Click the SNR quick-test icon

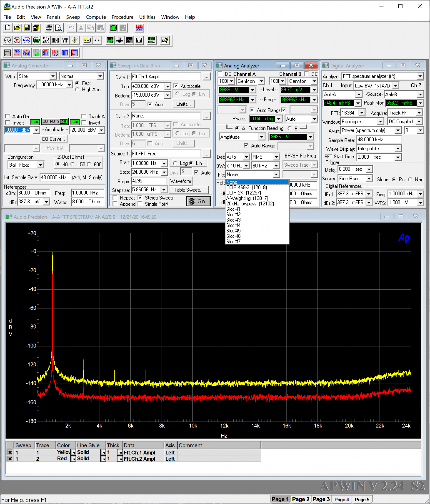27,53
